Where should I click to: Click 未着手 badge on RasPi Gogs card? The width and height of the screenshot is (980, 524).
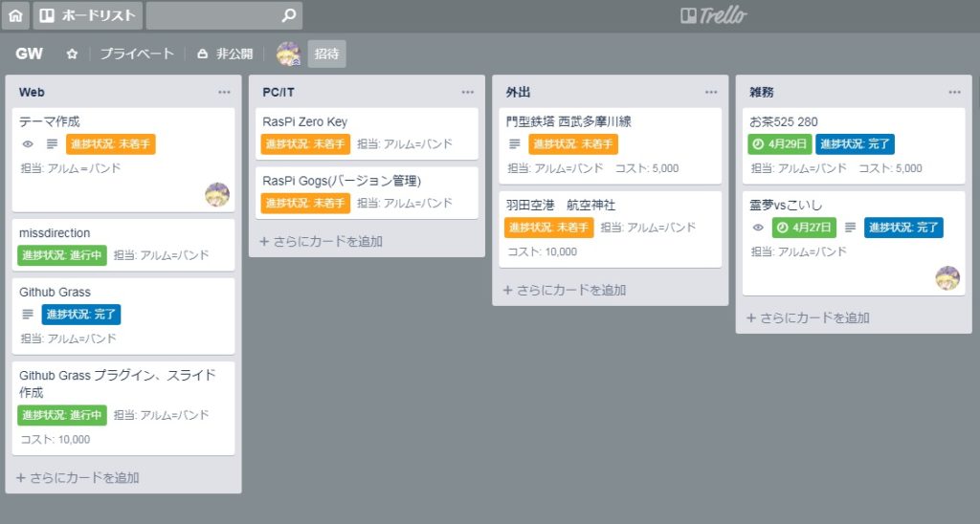coord(305,203)
